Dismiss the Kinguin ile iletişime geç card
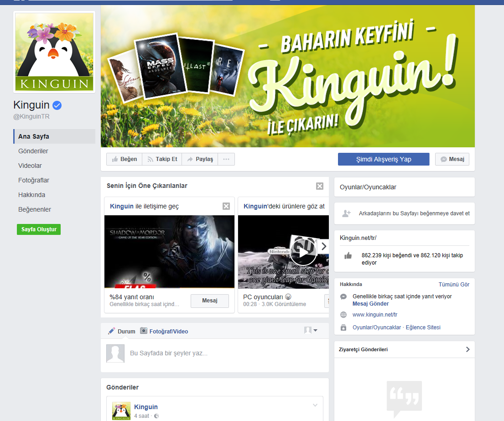The image size is (504, 421). (226, 206)
